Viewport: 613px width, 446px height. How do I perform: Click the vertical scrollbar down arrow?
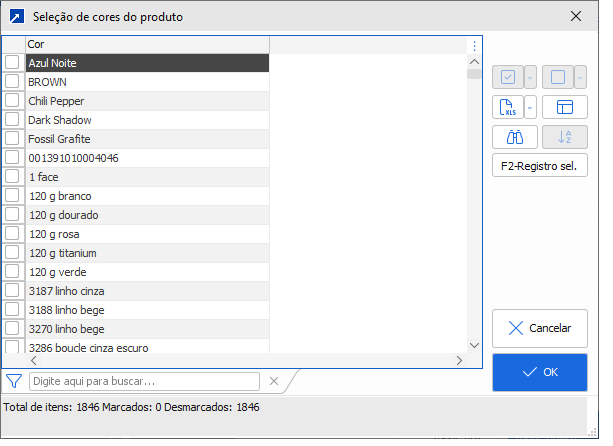[474, 346]
